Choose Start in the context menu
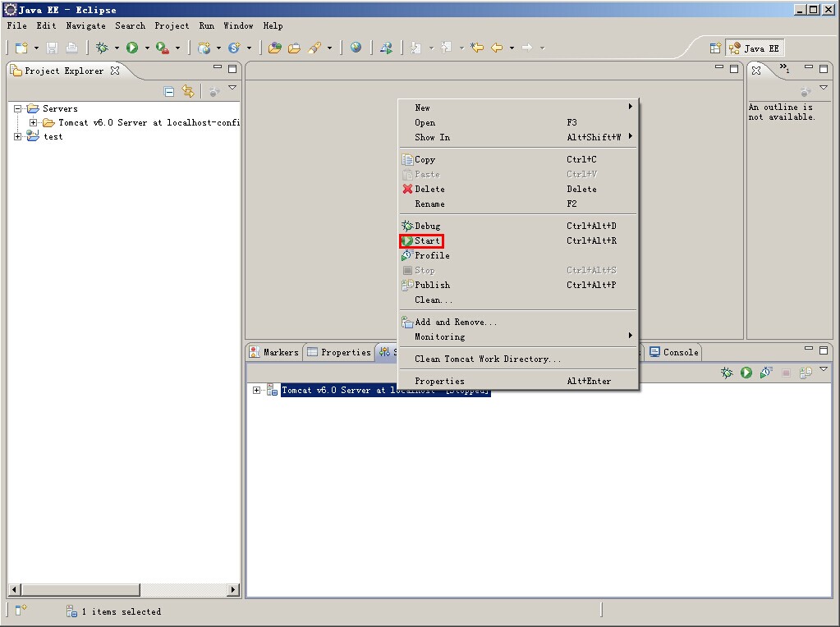840x627 pixels. pos(518,241)
